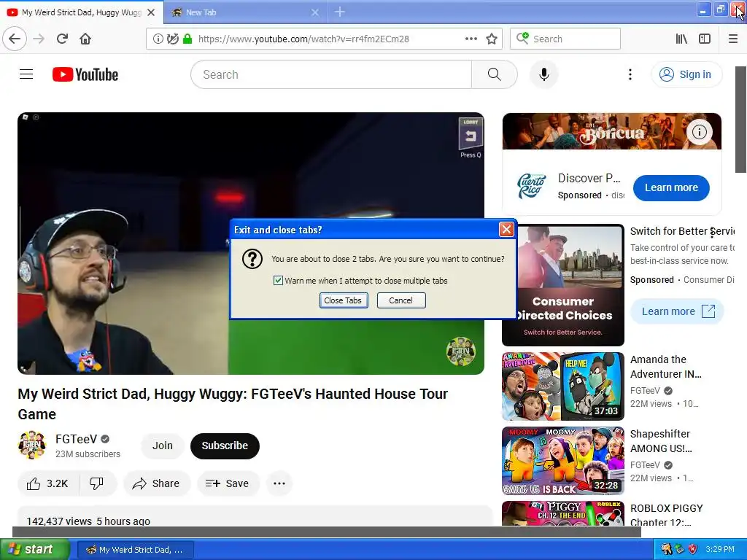Share this video
747x560 pixels.
156,483
